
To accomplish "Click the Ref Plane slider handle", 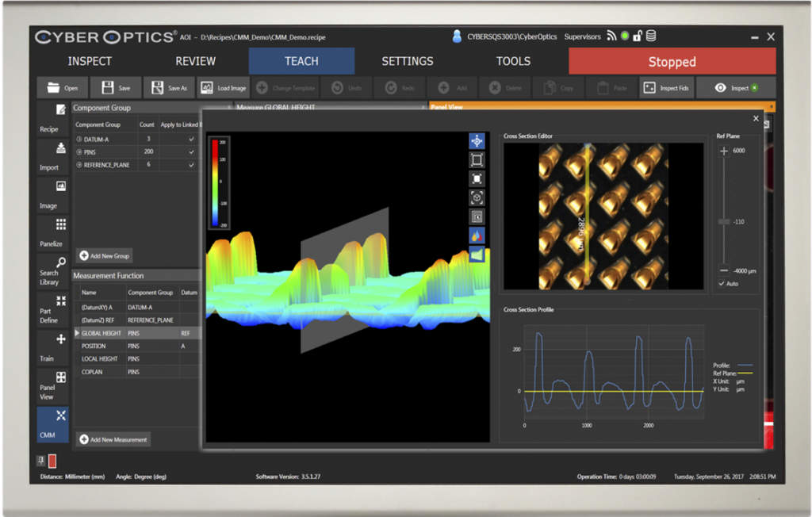I will coord(724,222).
